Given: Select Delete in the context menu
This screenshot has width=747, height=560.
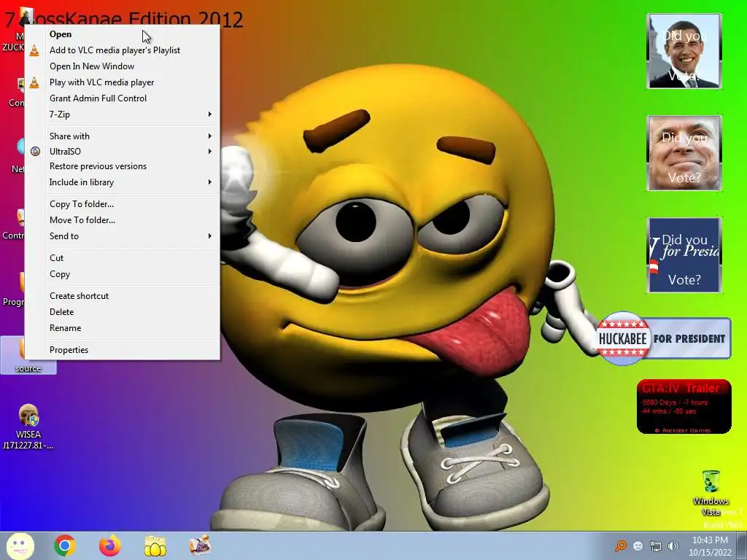Looking at the screenshot, I should click(x=123, y=312).
